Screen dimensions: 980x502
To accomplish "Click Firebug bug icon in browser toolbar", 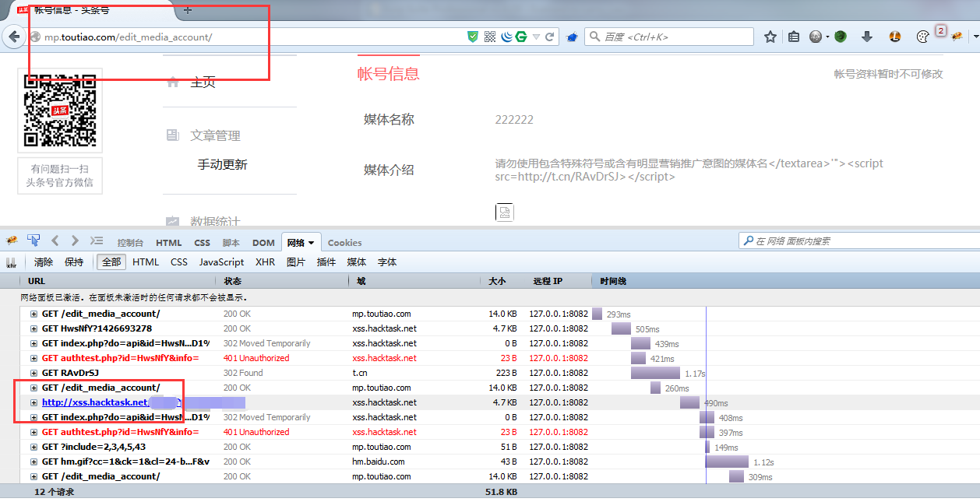I will click(x=956, y=36).
